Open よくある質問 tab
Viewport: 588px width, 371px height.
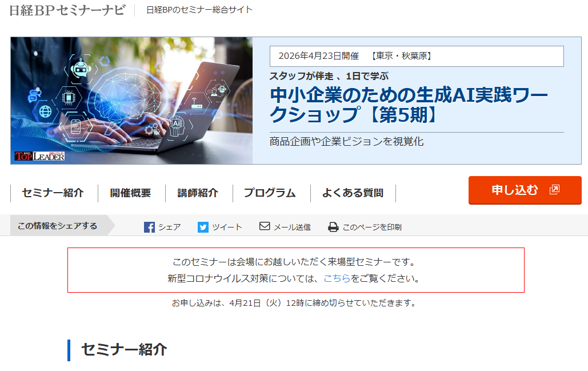pos(353,193)
